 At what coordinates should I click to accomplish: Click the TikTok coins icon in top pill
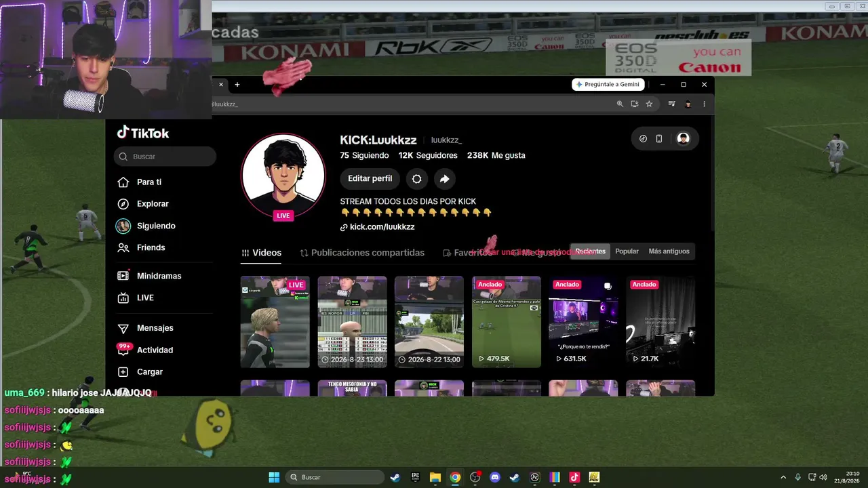[x=643, y=139]
